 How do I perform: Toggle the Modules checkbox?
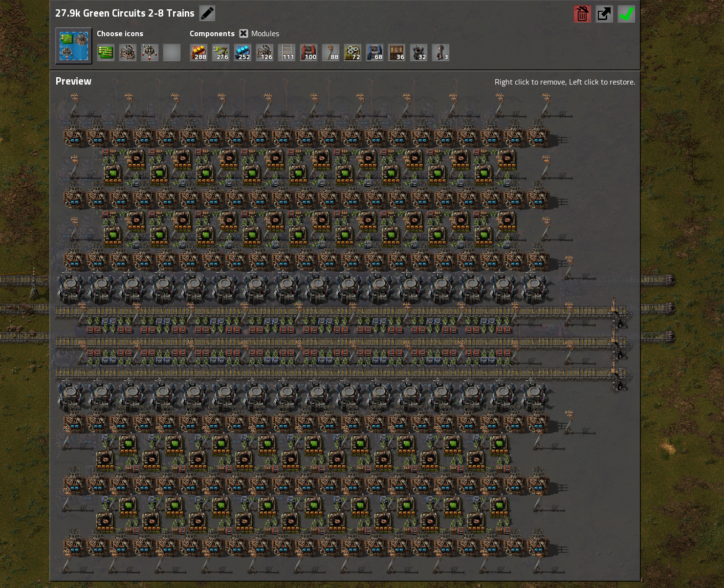pos(243,33)
